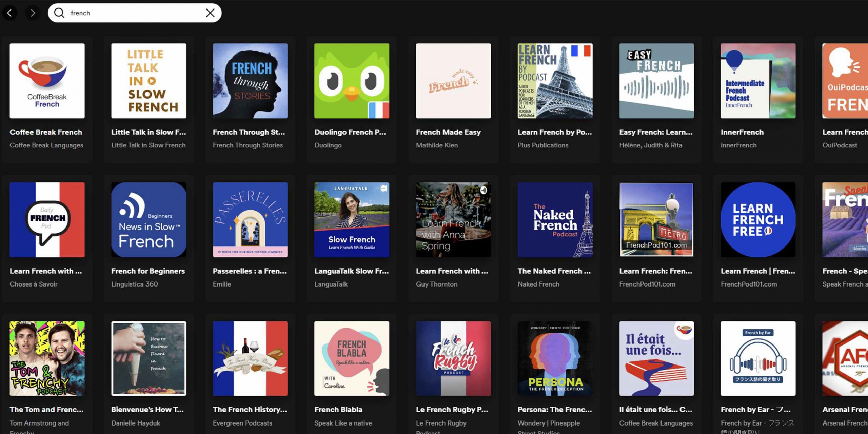Image resolution: width=868 pixels, height=434 pixels.
Task: Open Little Talk in Slow French cover
Action: pos(149,81)
